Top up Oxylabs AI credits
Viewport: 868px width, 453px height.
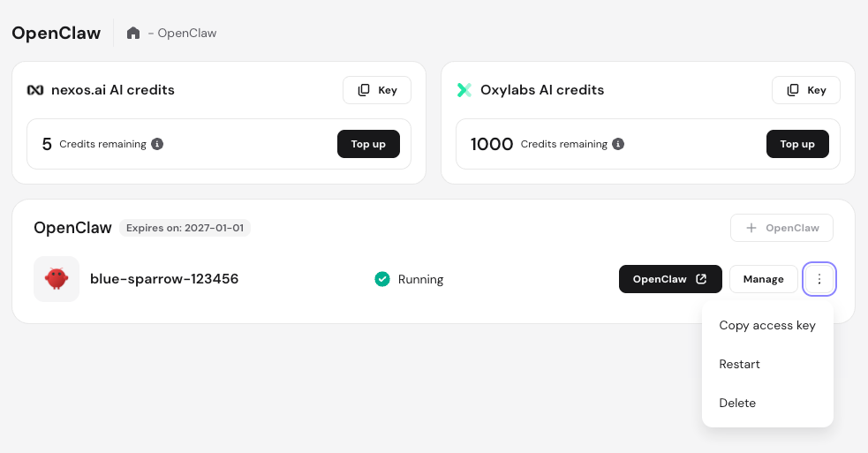tap(797, 144)
